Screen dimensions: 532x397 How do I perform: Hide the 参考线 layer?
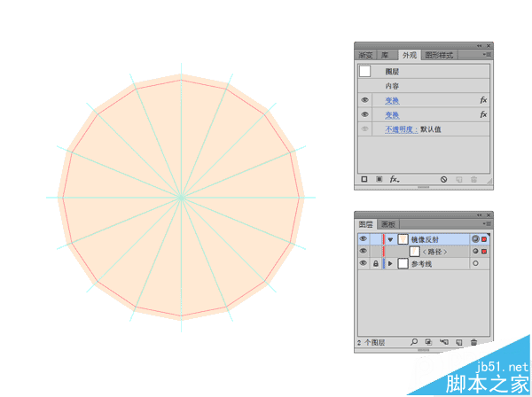pos(363,263)
